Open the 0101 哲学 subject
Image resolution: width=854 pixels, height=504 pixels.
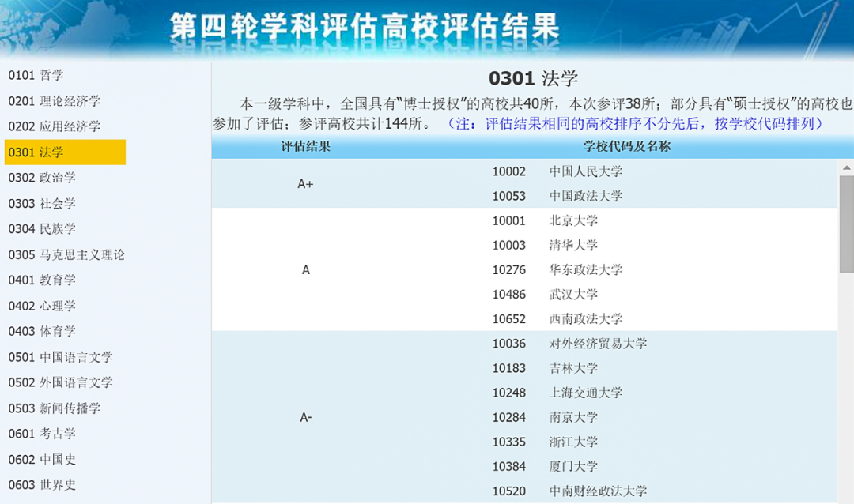pyautogui.click(x=36, y=75)
